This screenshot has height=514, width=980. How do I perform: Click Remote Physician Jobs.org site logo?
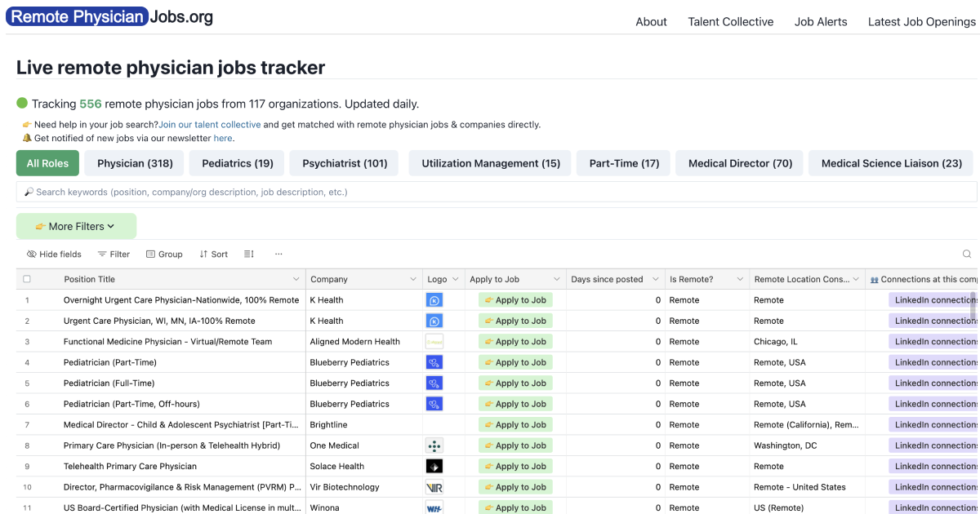click(x=109, y=16)
